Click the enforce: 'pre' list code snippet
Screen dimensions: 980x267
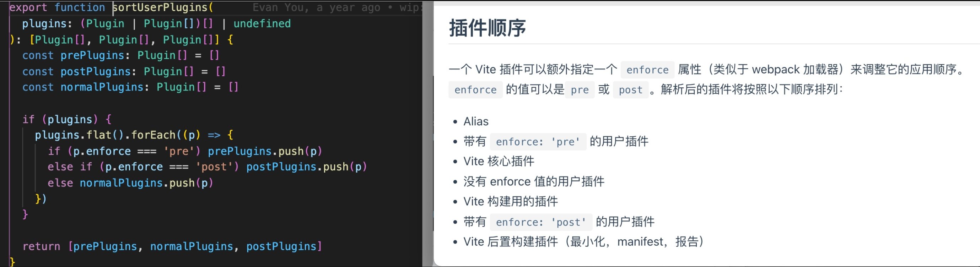(x=538, y=142)
